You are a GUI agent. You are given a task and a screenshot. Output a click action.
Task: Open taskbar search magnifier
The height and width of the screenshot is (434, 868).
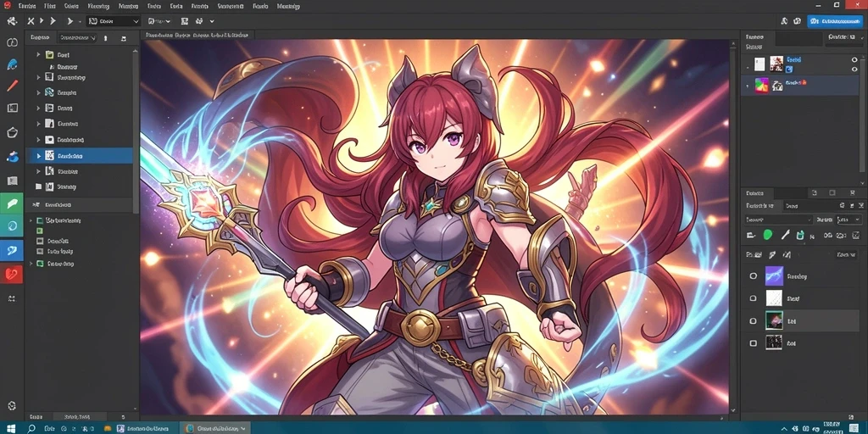point(31,428)
